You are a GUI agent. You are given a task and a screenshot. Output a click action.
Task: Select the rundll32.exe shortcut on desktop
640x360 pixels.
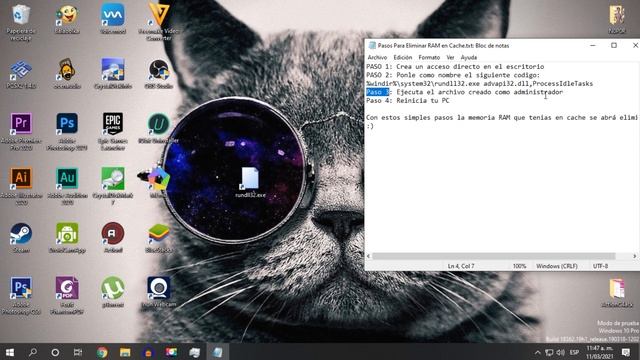coord(250,182)
